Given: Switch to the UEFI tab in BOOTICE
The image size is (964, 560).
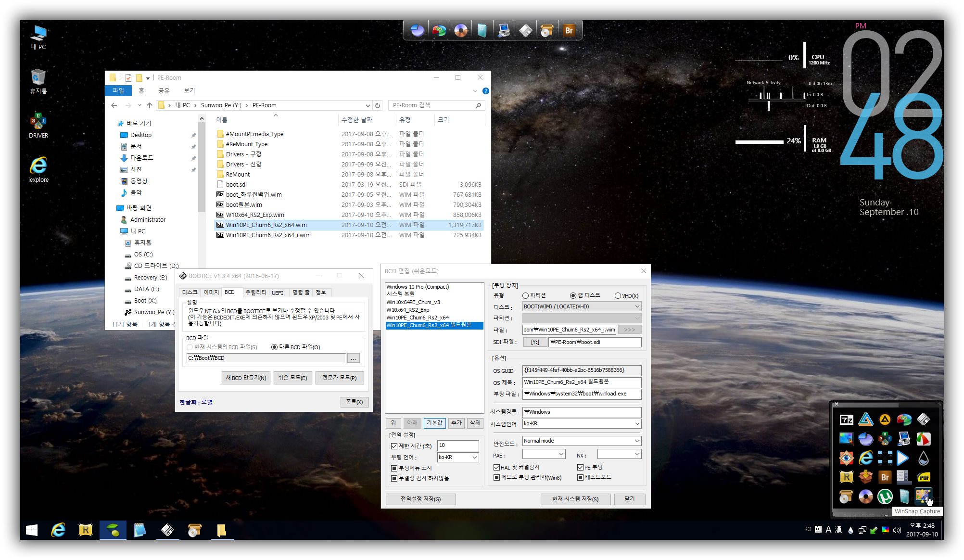Looking at the screenshot, I should click(278, 293).
